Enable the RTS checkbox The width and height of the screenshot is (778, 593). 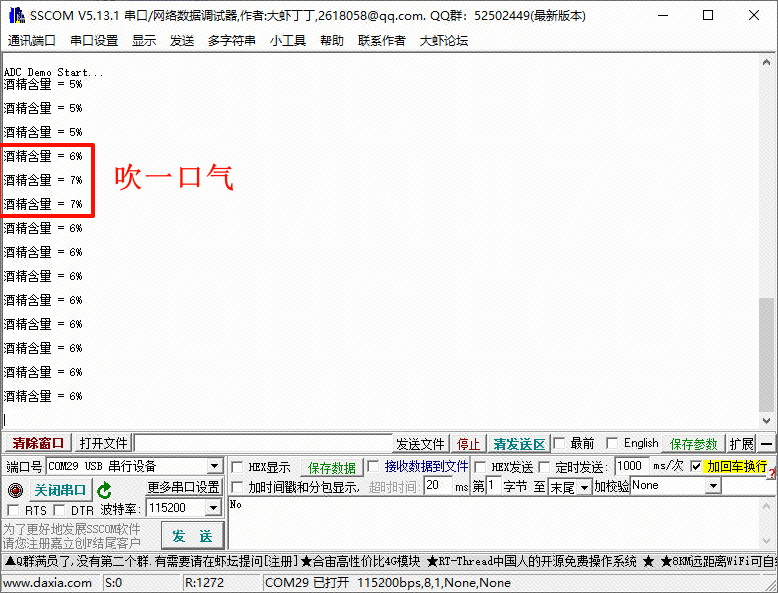click(x=13, y=510)
